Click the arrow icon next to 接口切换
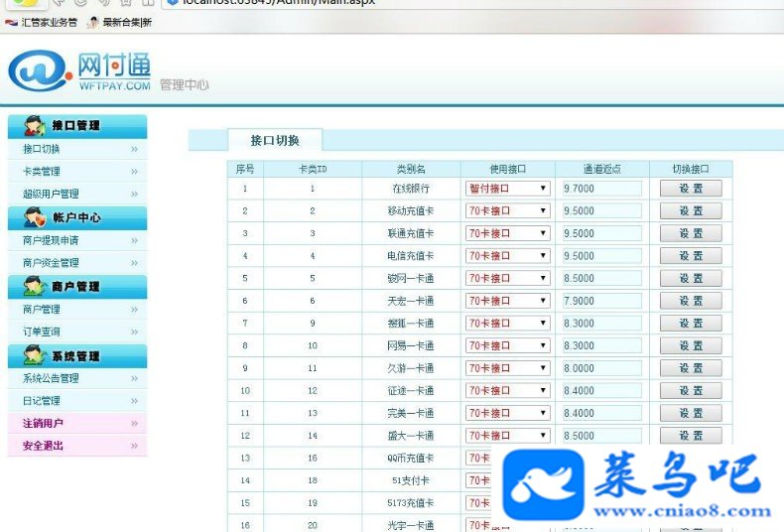784x532 pixels. [134, 149]
